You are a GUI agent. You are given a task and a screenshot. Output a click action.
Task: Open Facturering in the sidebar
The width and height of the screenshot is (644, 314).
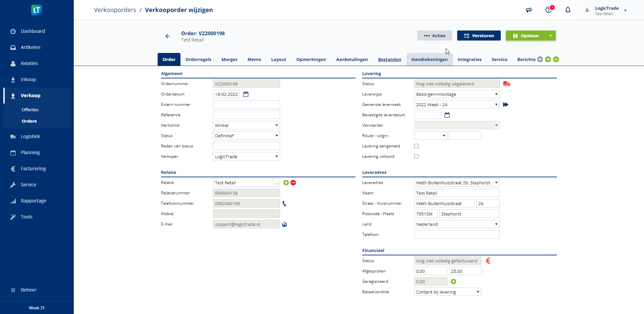pos(33,169)
